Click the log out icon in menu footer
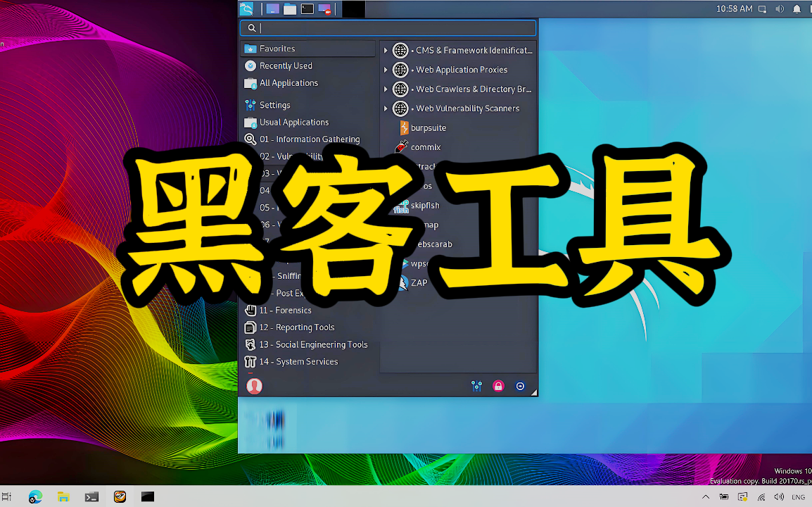The width and height of the screenshot is (812, 507). 520,386
